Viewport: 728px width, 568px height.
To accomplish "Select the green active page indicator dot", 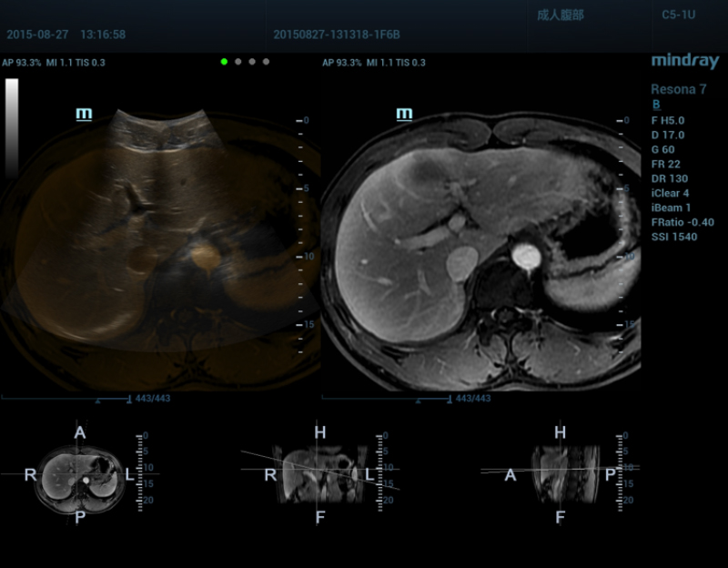I will tap(224, 62).
